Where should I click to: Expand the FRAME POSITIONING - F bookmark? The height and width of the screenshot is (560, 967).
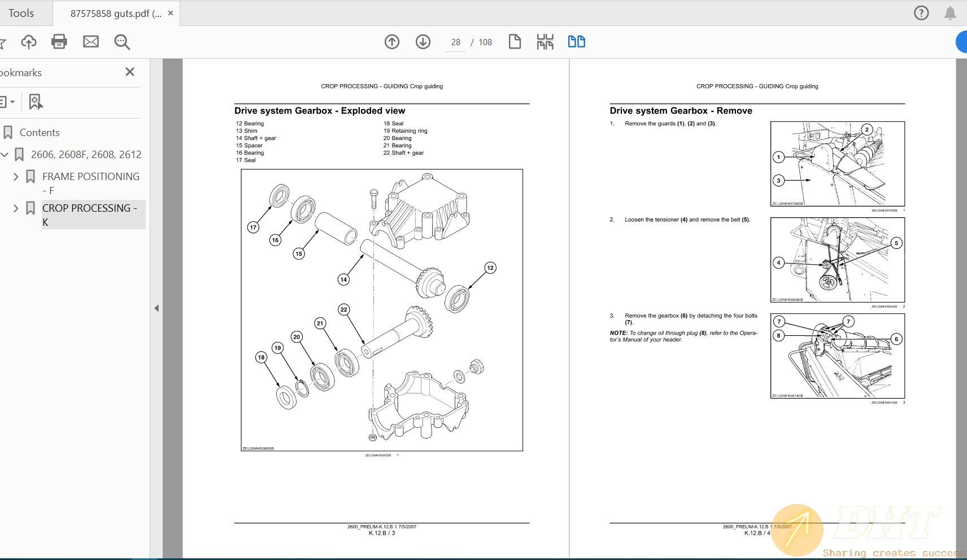[x=16, y=176]
